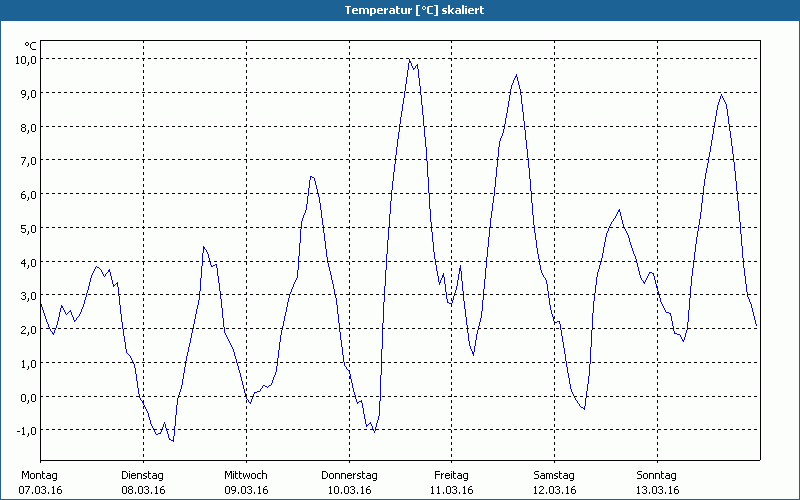This screenshot has height=500, width=800.
Task: Click the 10 °C temperature peak on Donnerstag
Action: tap(409, 59)
